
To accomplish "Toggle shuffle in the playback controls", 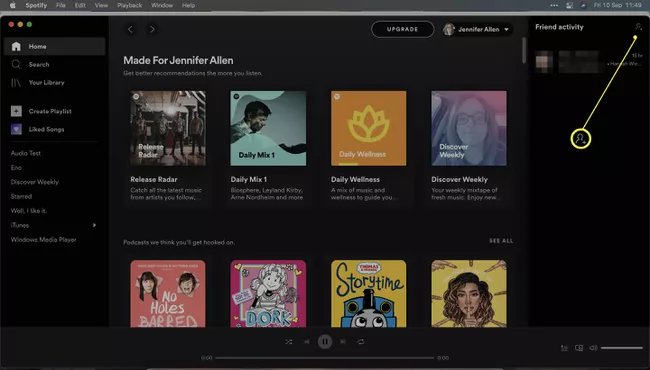I will point(289,342).
